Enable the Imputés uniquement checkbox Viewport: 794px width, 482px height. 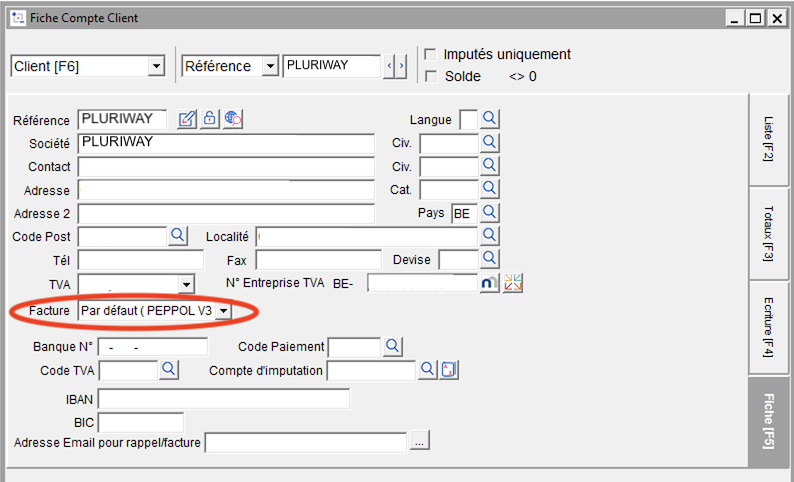coord(431,55)
